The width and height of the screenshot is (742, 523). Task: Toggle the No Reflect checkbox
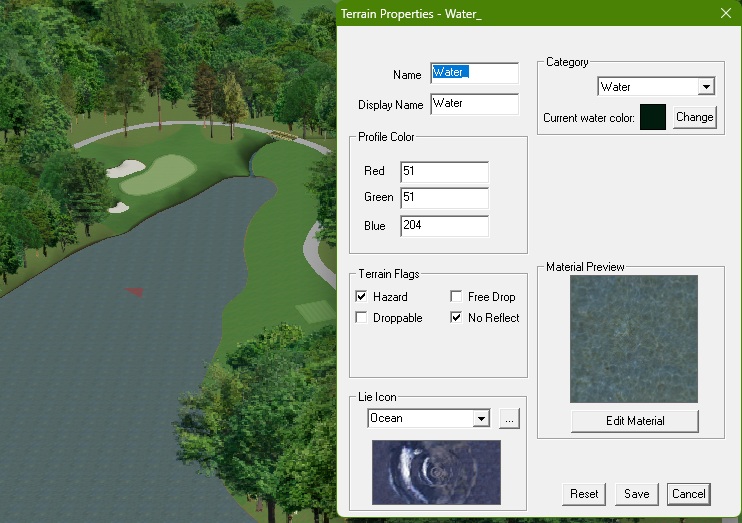(456, 318)
